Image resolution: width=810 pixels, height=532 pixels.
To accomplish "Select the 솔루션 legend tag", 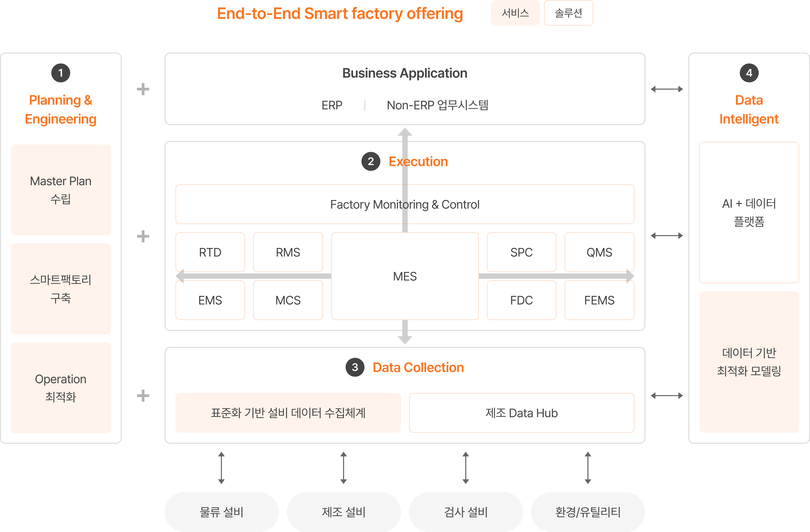I will (568, 13).
